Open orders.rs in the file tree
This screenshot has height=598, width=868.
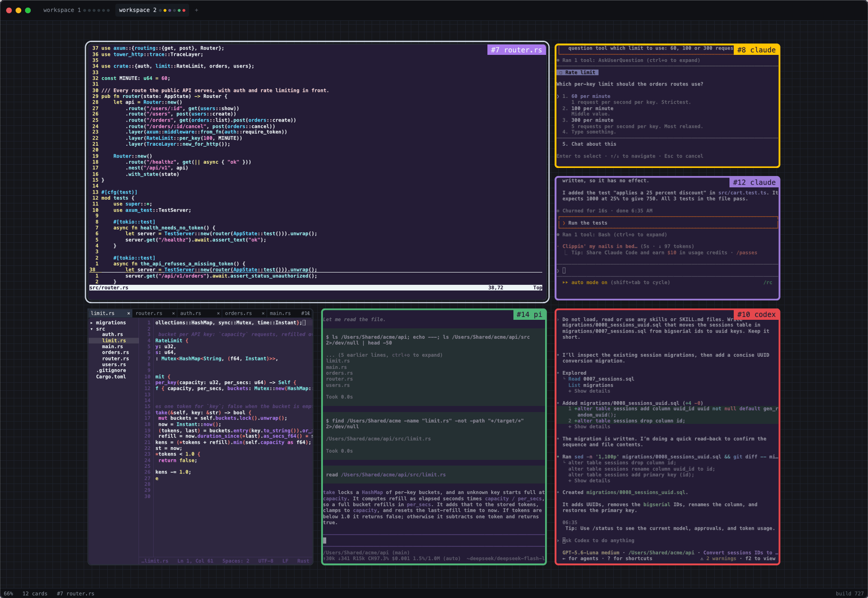(115, 352)
